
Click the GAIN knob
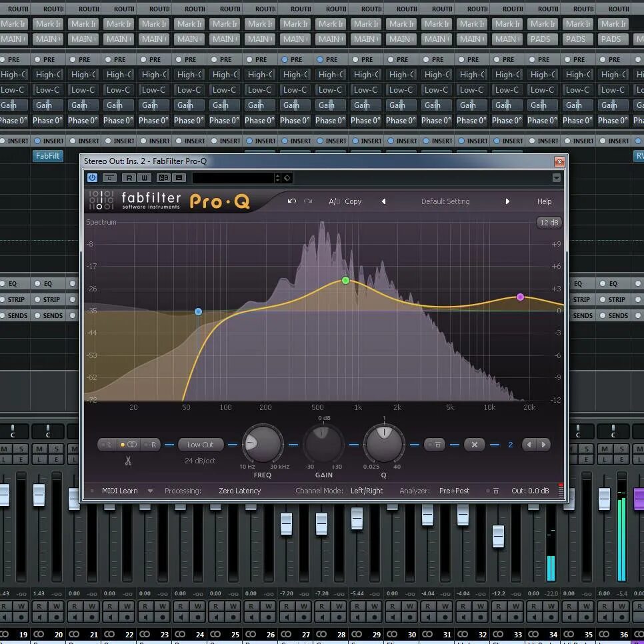(x=323, y=444)
